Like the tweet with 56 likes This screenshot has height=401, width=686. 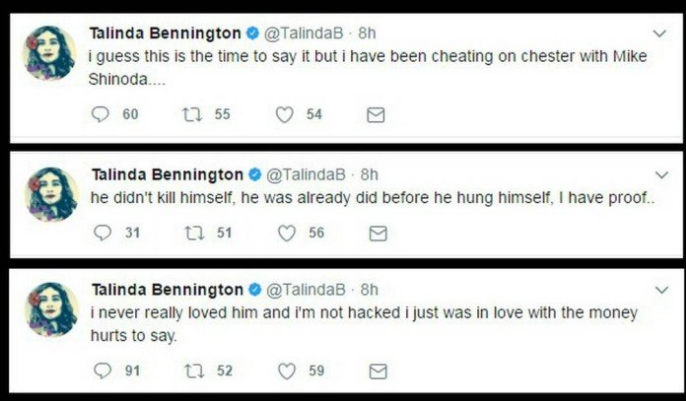coord(288,233)
